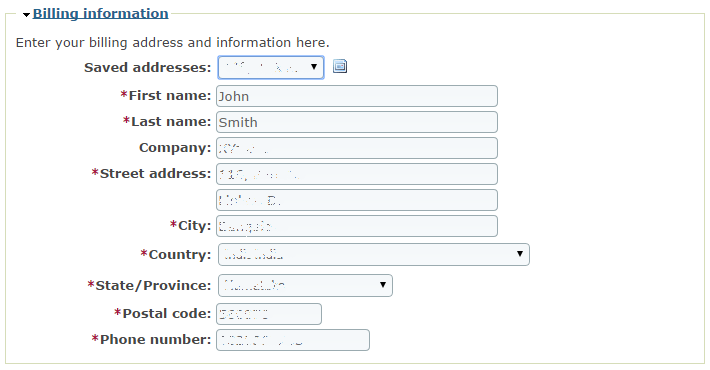Click the First name field containing John
The height and width of the screenshot is (370, 710).
point(357,96)
